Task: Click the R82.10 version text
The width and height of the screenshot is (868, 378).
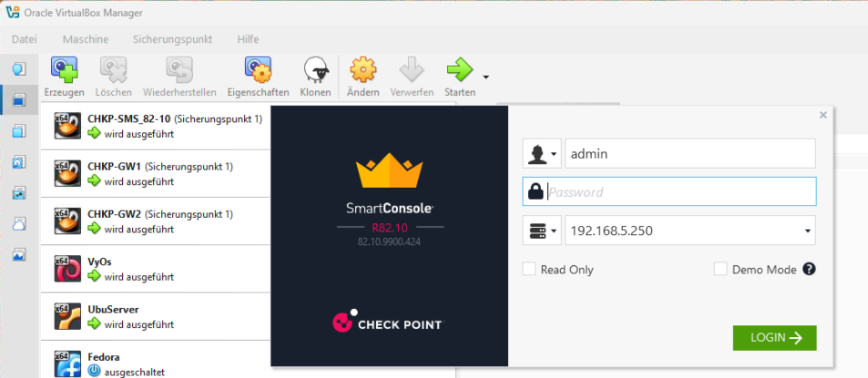Action: (390, 227)
